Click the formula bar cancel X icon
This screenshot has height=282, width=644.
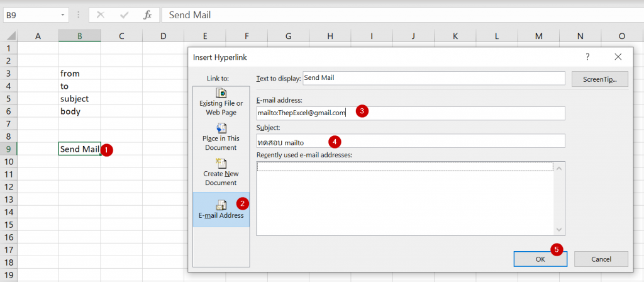(100, 15)
